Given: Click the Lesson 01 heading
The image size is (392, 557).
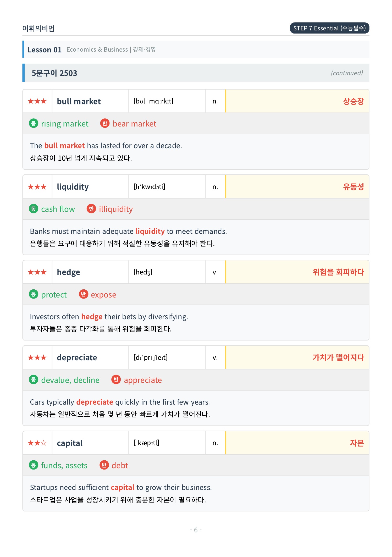Looking at the screenshot, I should (x=45, y=49).
